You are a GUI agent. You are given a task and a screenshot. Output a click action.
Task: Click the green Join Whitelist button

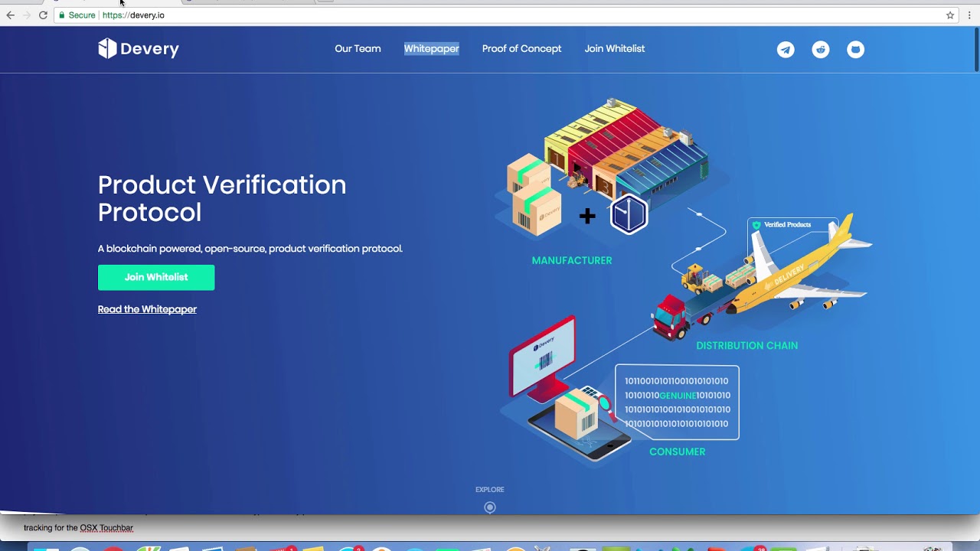point(156,277)
